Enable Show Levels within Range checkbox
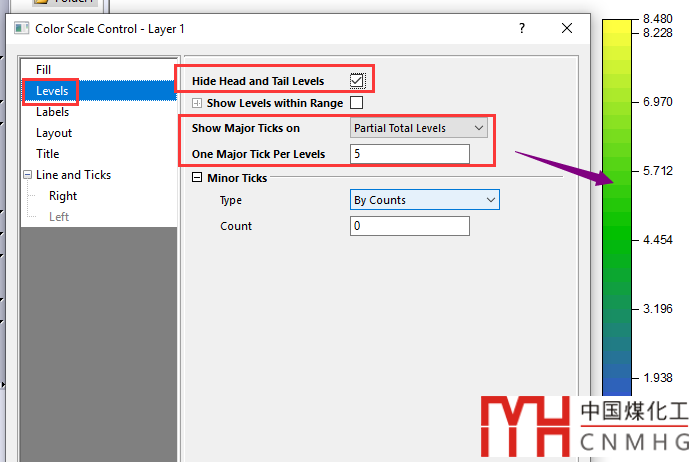 click(x=356, y=103)
